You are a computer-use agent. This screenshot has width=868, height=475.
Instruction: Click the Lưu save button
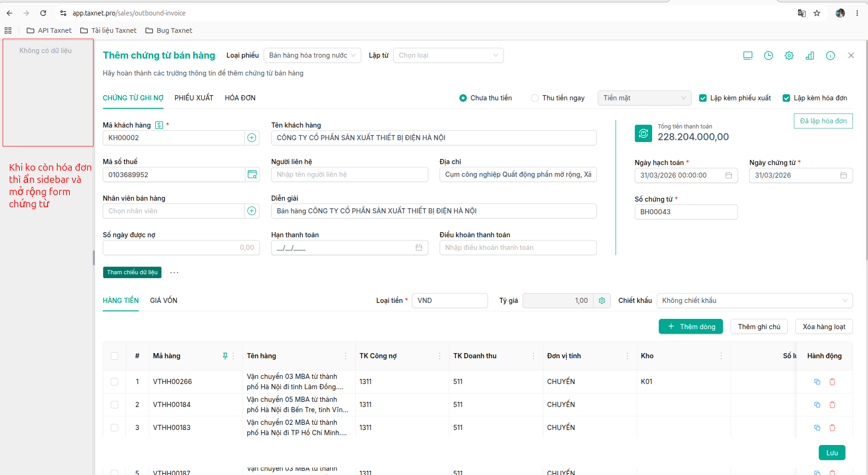pyautogui.click(x=832, y=452)
